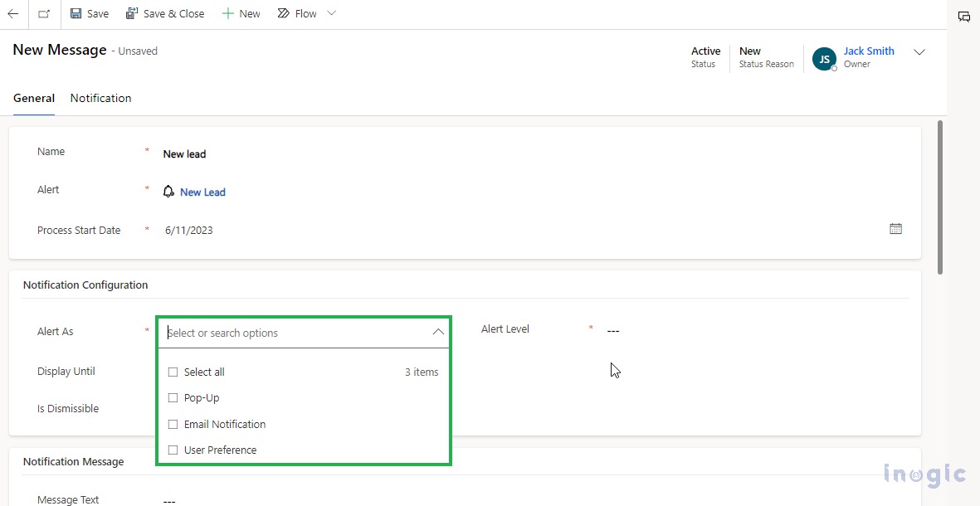The image size is (980, 506).
Task: Check the User Preference option
Action: (x=173, y=450)
